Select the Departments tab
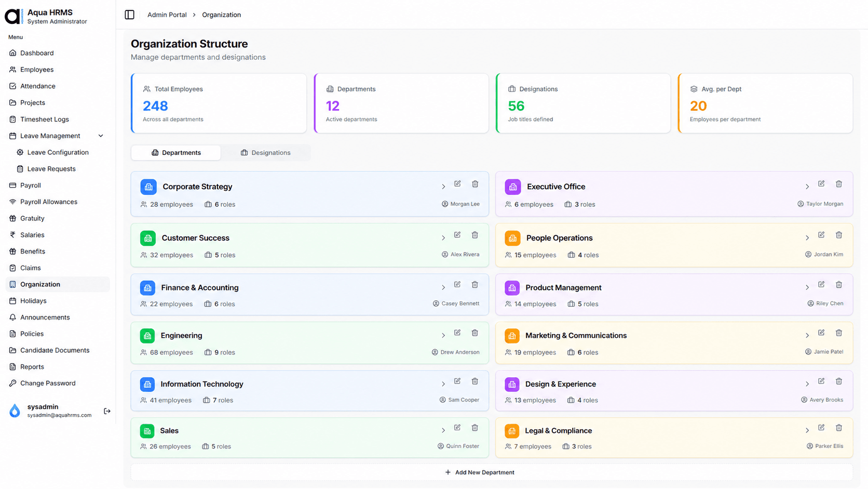Screen dimensions: 868x489 [x=176, y=153]
